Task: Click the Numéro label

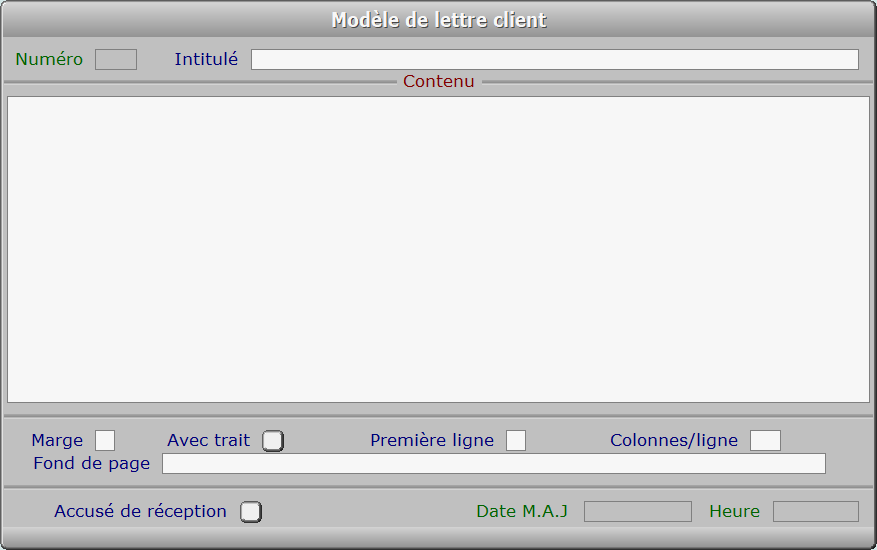Action: coord(49,59)
